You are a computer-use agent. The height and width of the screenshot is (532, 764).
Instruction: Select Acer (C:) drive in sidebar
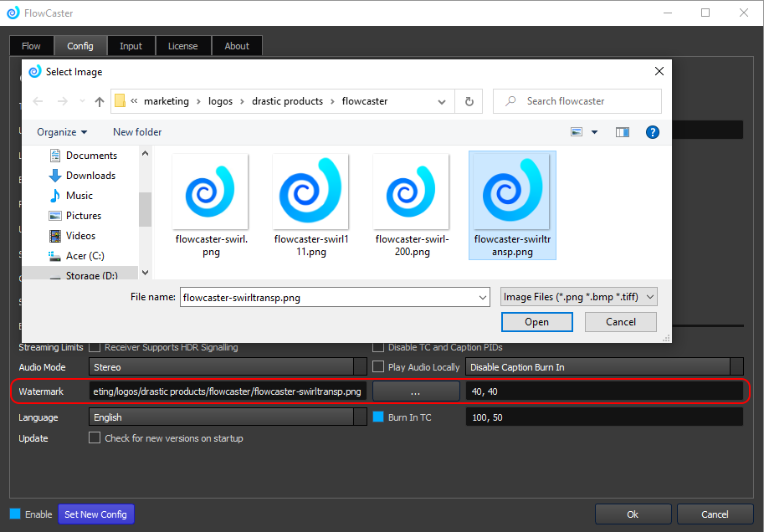76,256
